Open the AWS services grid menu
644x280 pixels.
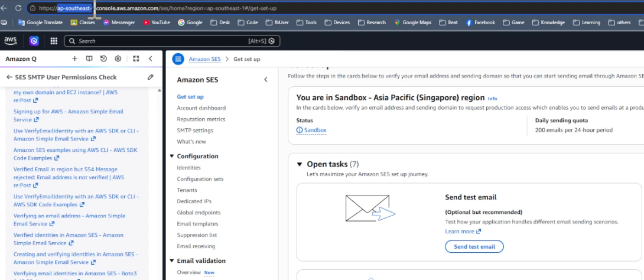click(54, 41)
